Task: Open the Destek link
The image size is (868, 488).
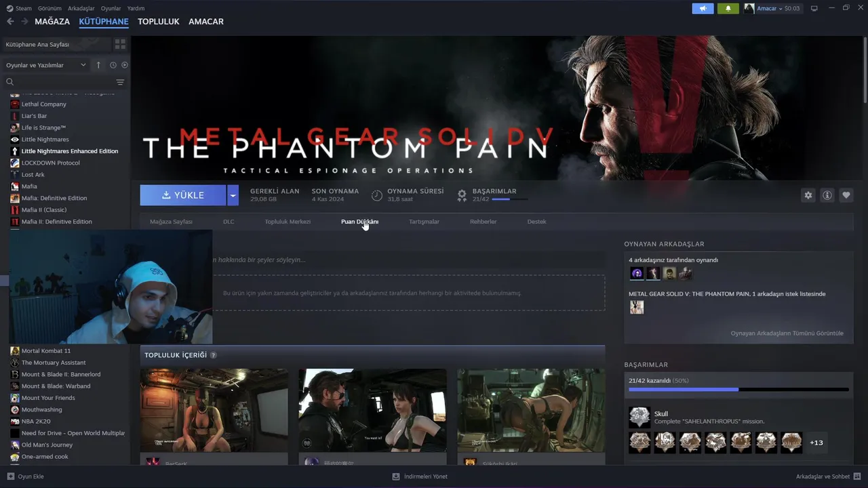Action: coord(536,222)
